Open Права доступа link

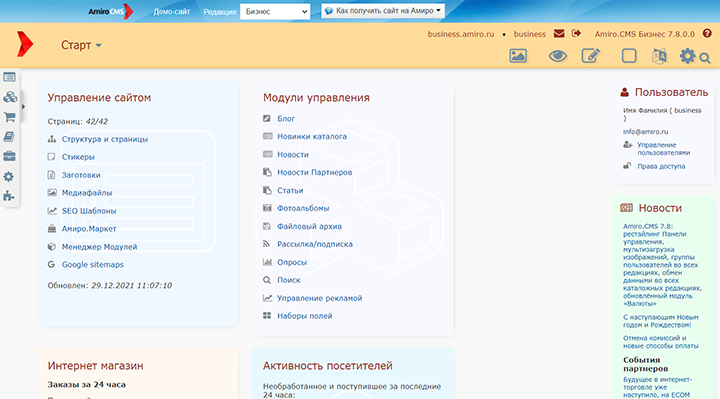(x=661, y=166)
